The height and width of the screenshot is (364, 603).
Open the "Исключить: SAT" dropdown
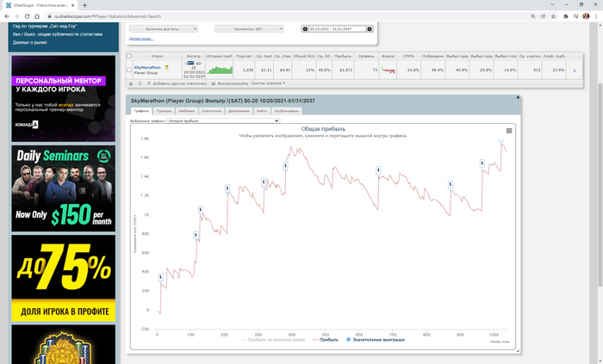(249, 28)
